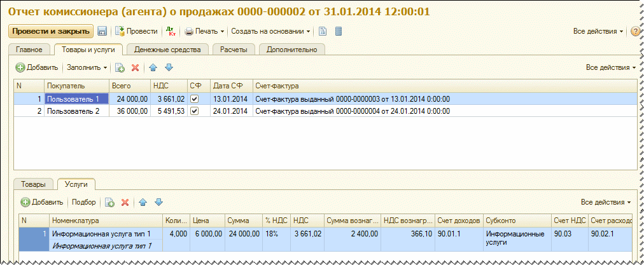The image size is (644, 265).
Task: Go to the Расчеты tab
Action: [234, 50]
